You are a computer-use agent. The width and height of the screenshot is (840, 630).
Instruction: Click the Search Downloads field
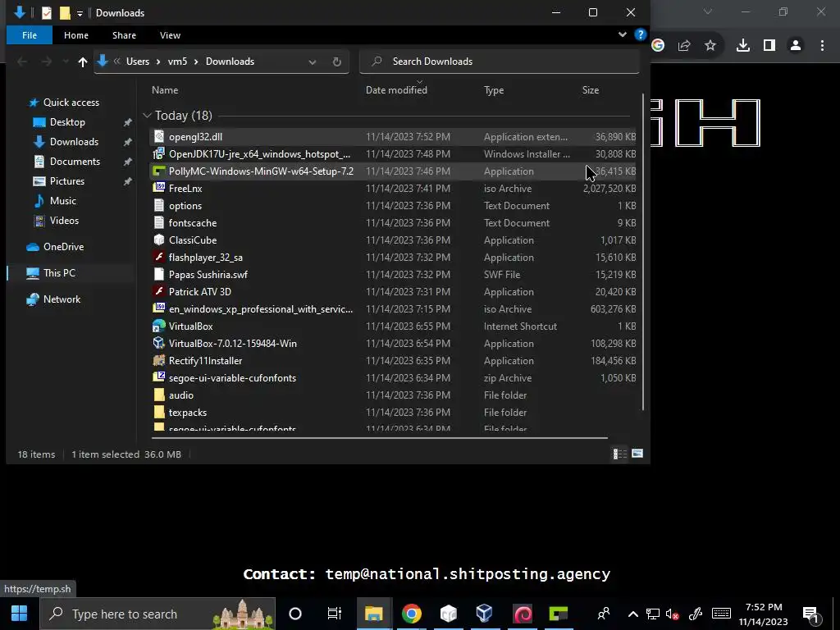[x=500, y=62]
